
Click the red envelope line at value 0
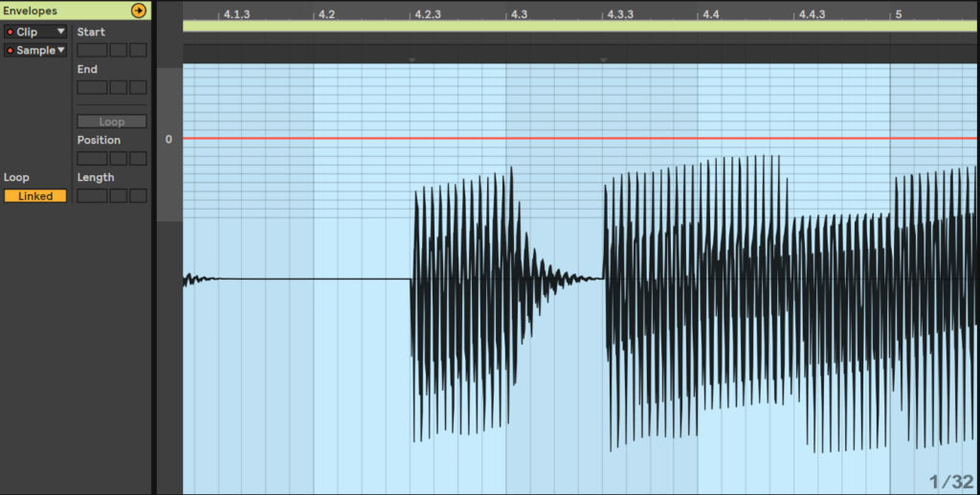574,139
